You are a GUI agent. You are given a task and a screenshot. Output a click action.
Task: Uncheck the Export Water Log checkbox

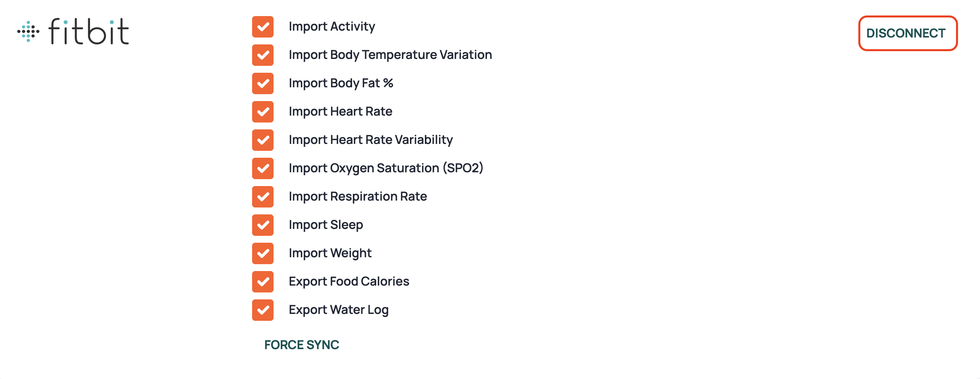(263, 310)
